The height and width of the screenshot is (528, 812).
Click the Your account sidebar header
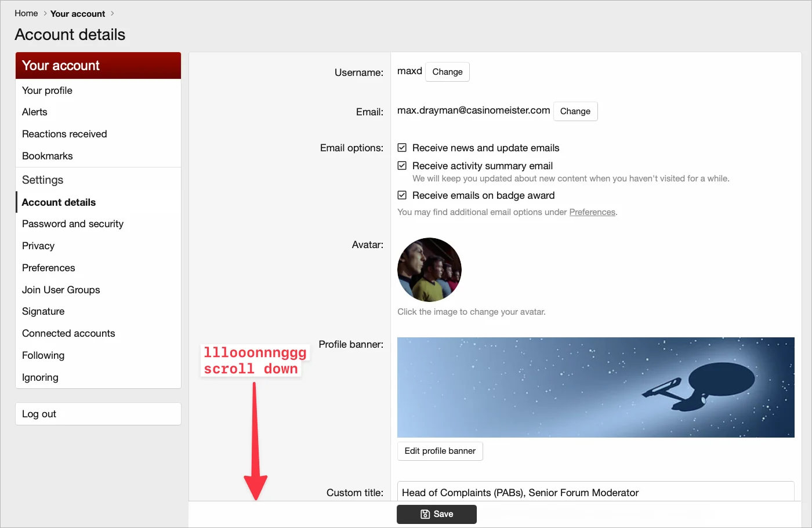98,65
